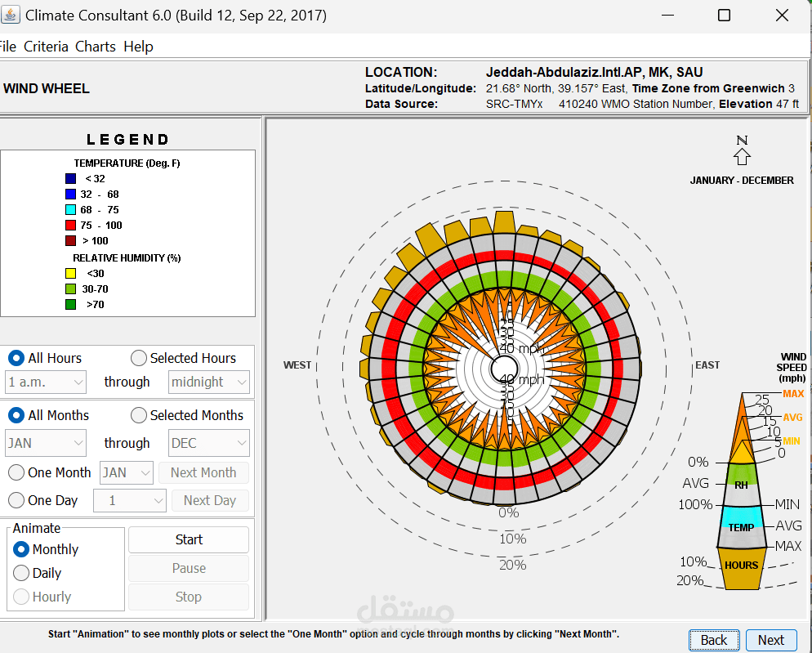Image resolution: width=812 pixels, height=653 pixels.
Task: Click the RH segment of legend key
Action: 741,485
